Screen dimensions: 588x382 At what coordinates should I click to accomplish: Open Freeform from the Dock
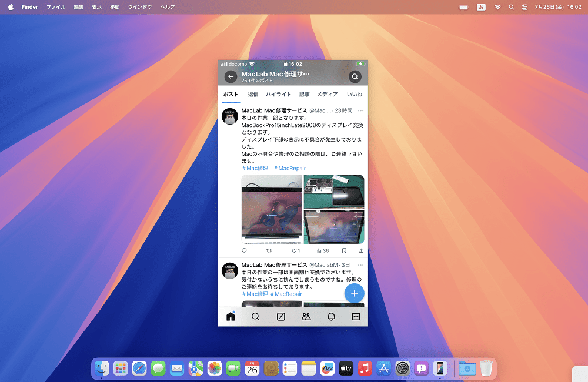(x=327, y=368)
